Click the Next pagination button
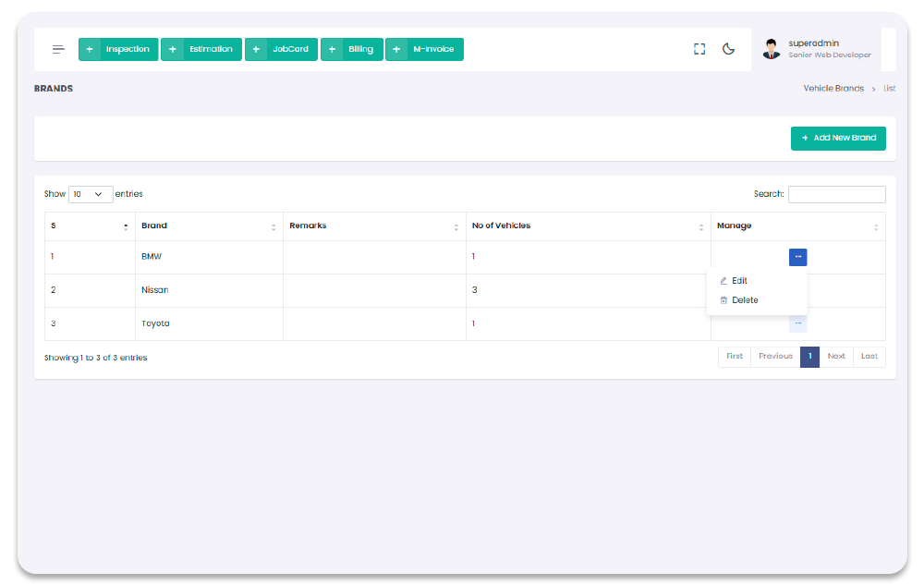The height and width of the screenshot is (585, 924). (836, 357)
